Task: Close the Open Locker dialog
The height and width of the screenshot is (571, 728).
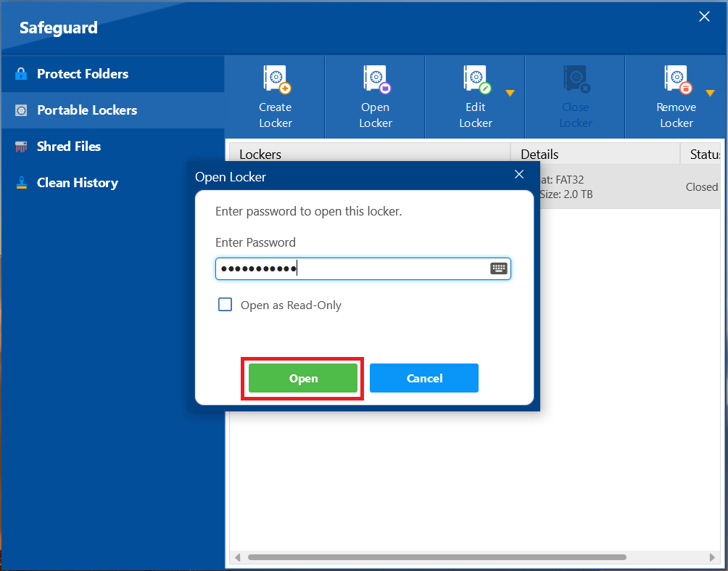Action: [x=519, y=174]
